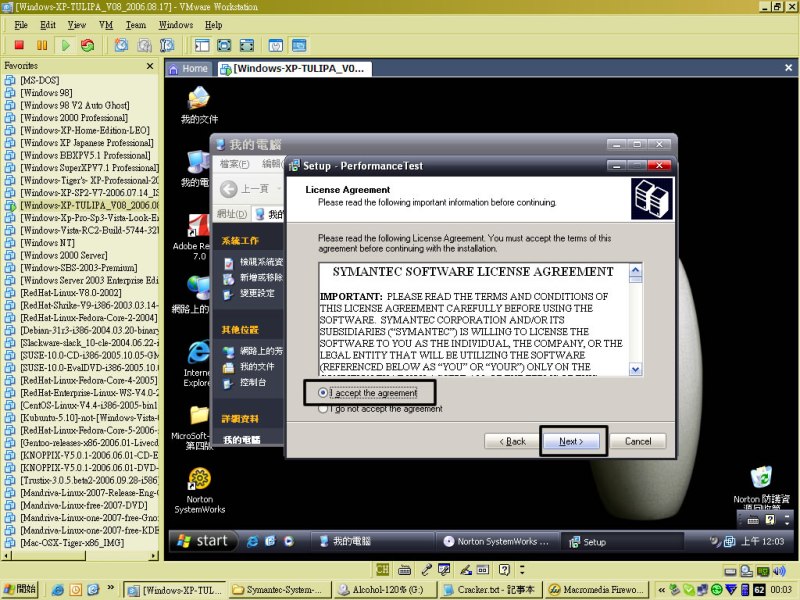Click the 上一頁 back arrow in 我的電腦 window
The image size is (800, 600).
point(229,189)
